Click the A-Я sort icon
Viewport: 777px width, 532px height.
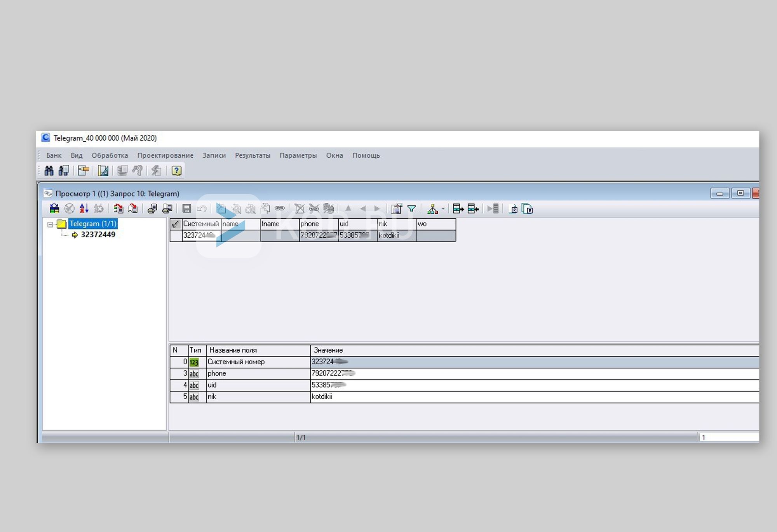pyautogui.click(x=84, y=209)
